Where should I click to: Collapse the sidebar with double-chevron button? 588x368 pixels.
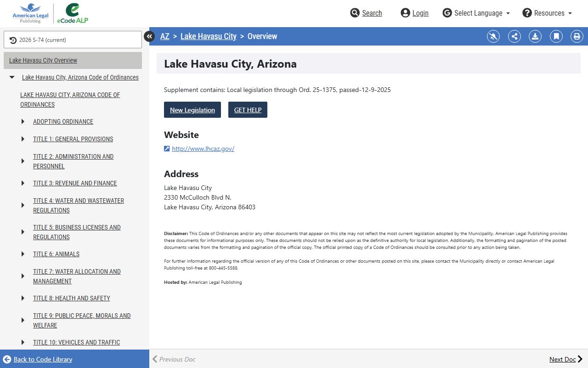tap(149, 36)
